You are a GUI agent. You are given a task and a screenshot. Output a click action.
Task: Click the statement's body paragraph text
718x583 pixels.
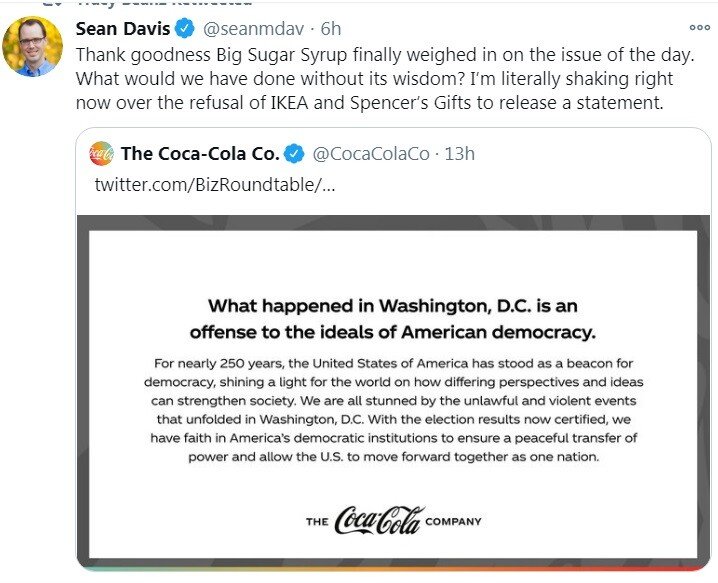tap(393, 409)
